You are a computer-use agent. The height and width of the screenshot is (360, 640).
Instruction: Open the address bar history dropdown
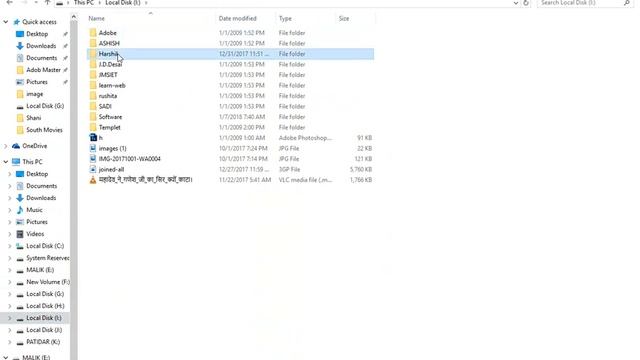click(x=516, y=3)
